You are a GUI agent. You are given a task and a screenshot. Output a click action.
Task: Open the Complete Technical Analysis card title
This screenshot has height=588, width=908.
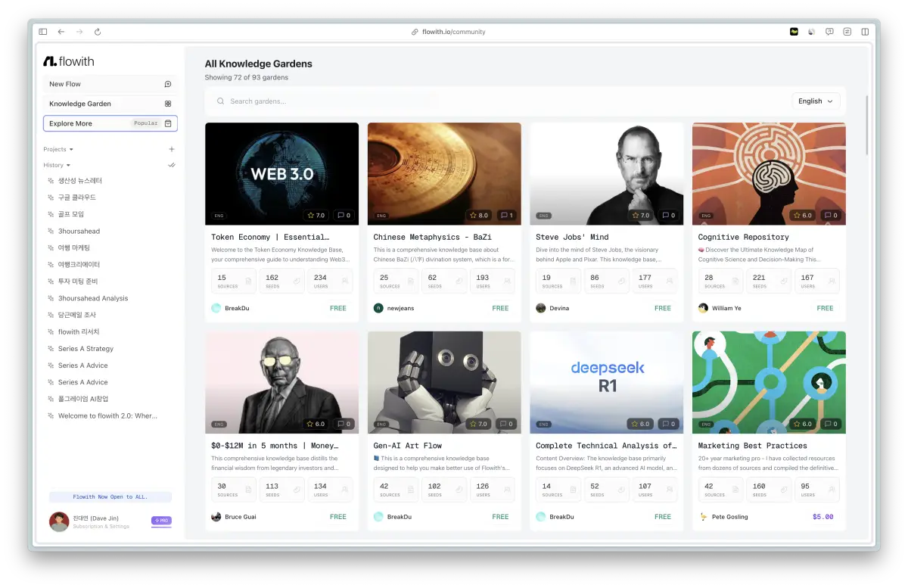click(606, 446)
